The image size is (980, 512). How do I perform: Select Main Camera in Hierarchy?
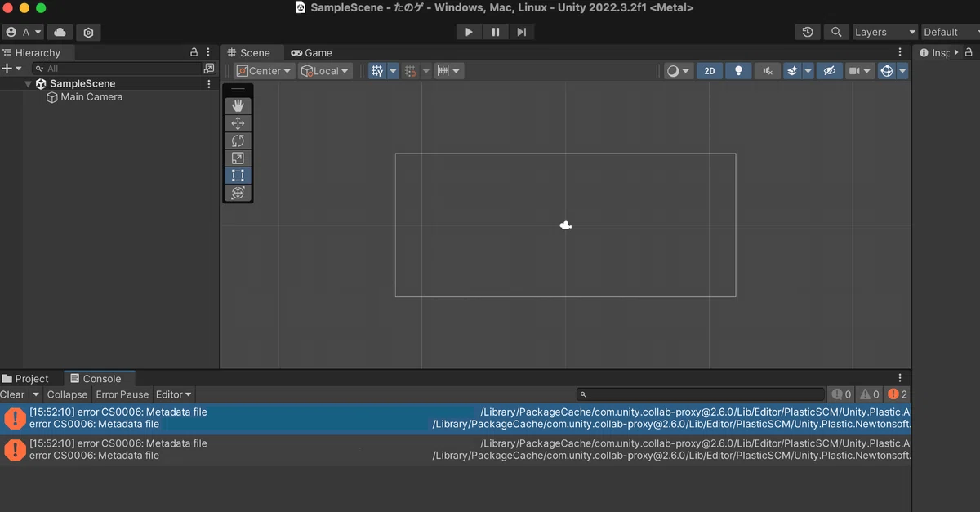coord(91,96)
